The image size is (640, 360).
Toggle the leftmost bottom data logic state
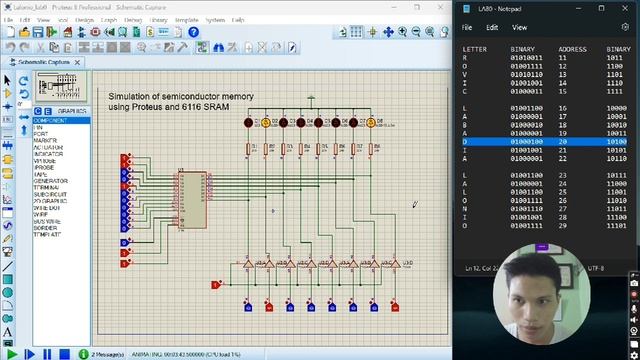[248, 307]
